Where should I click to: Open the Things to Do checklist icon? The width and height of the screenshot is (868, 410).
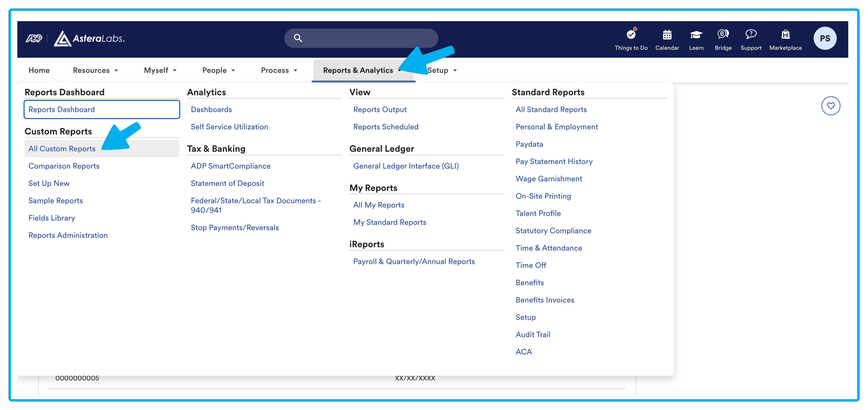pyautogui.click(x=631, y=35)
